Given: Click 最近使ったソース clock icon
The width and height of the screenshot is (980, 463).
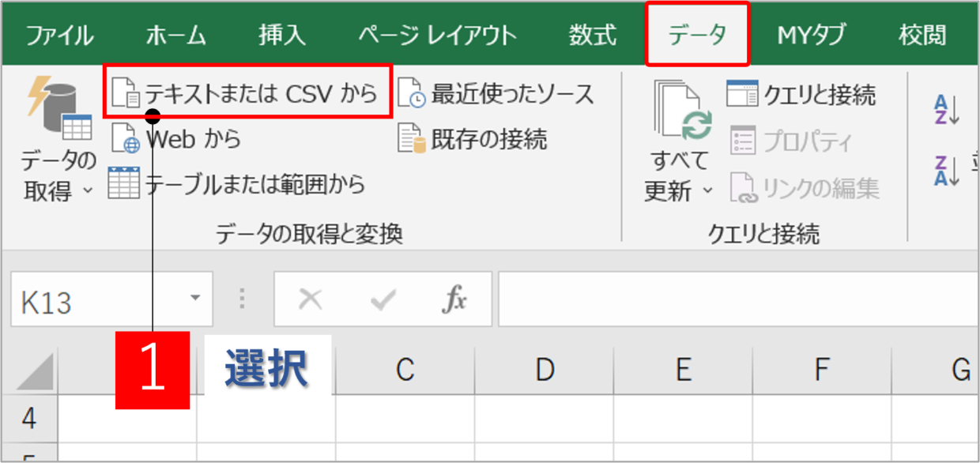Looking at the screenshot, I should (411, 94).
